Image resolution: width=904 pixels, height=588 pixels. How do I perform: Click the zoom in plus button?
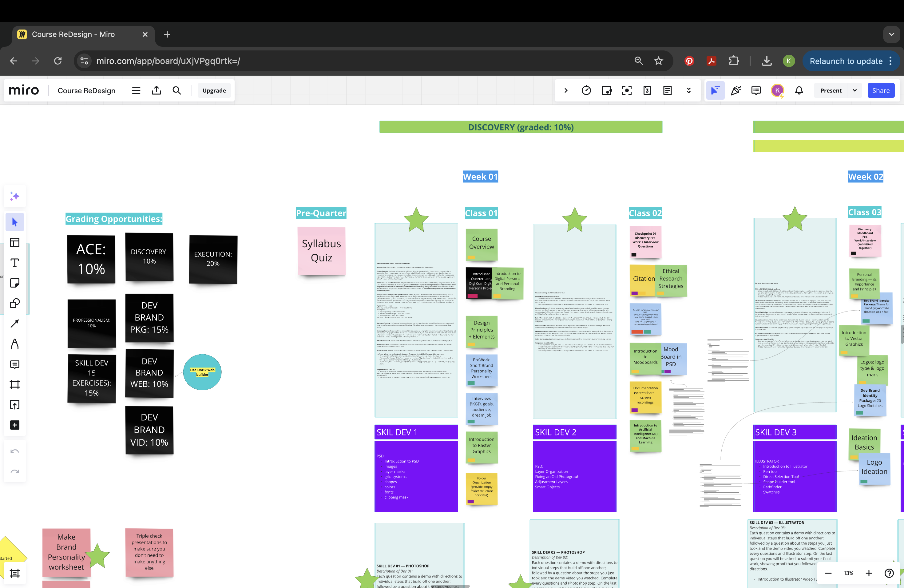869,573
